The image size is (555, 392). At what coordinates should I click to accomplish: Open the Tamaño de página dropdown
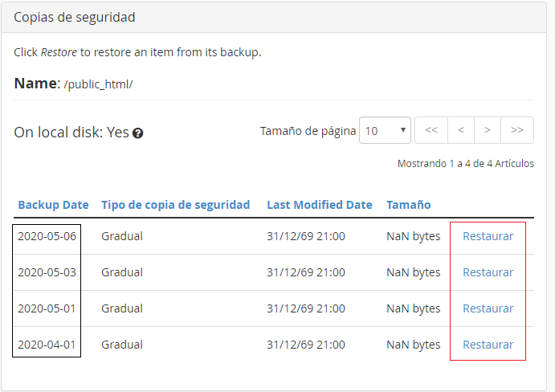385,130
